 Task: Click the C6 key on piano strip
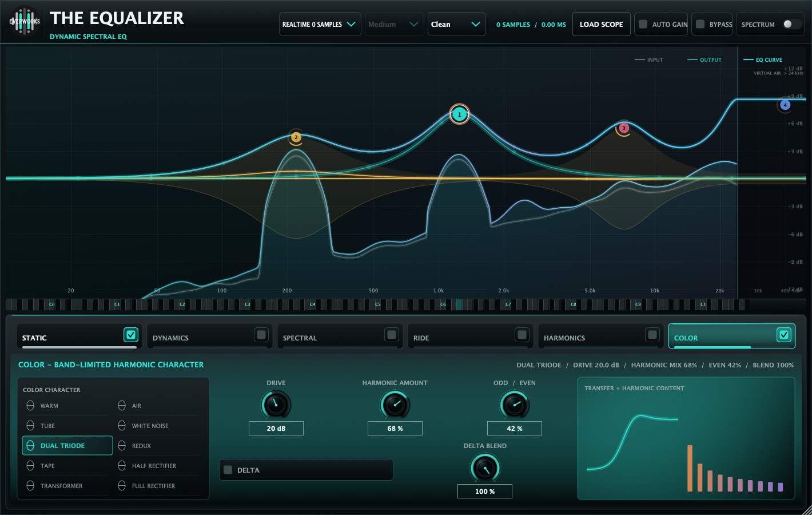(x=443, y=304)
